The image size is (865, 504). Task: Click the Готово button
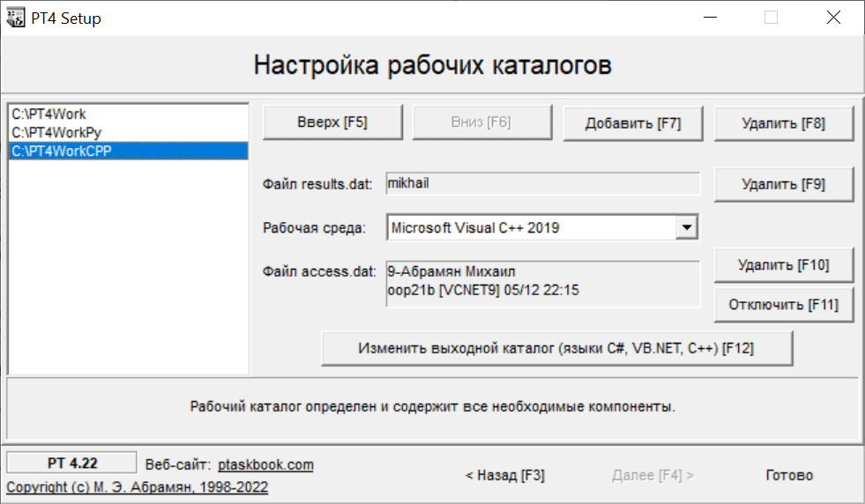(x=789, y=475)
